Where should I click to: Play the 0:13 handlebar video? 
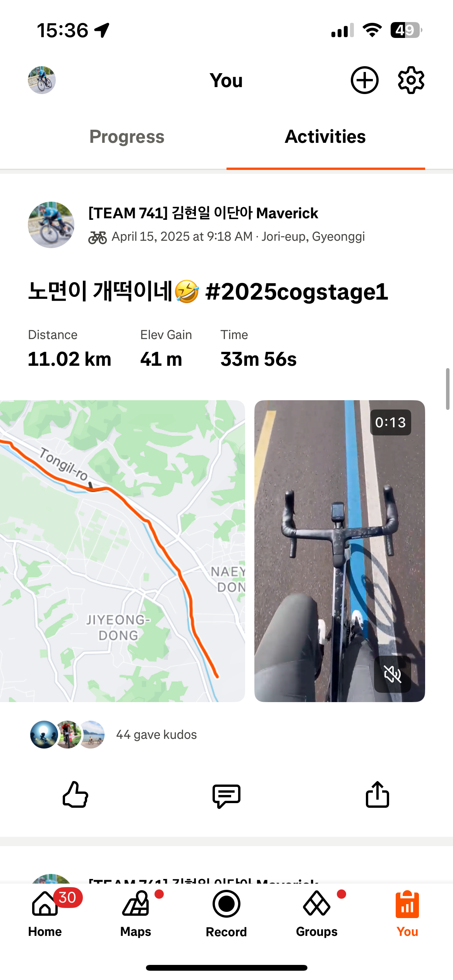pyautogui.click(x=340, y=551)
